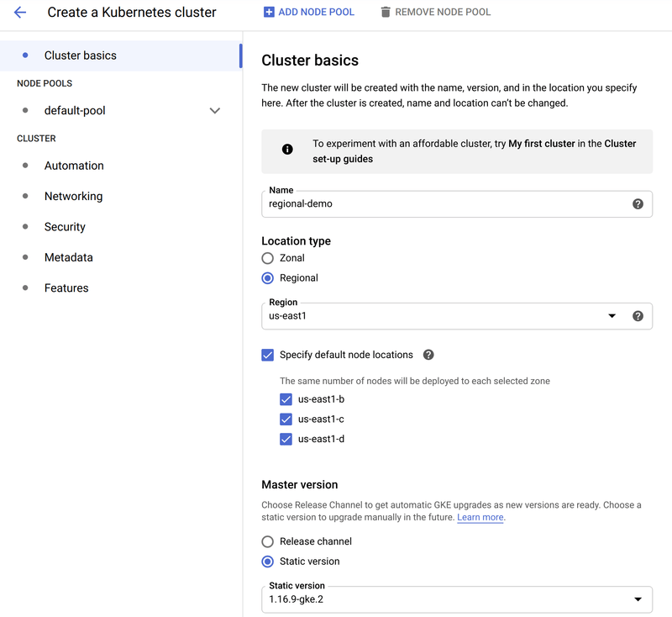Click the Learn more link
Viewport: 672px width, 617px height.
(x=480, y=517)
